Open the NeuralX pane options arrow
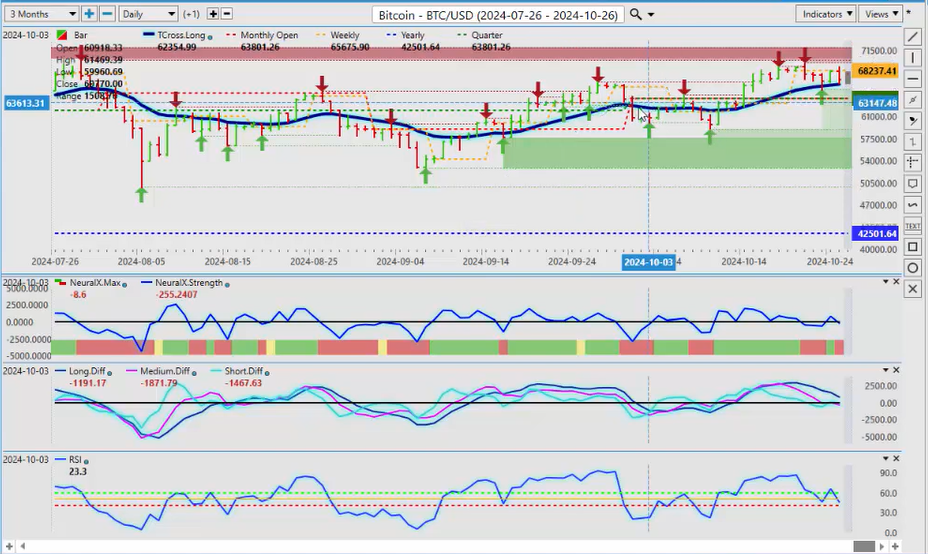Image resolution: width=928 pixels, height=554 pixels. (885, 282)
